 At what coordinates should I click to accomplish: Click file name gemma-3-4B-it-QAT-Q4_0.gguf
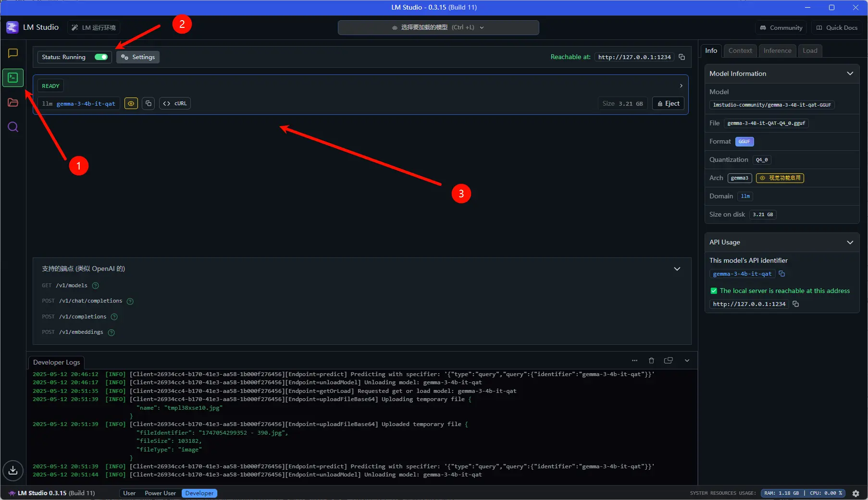766,123
